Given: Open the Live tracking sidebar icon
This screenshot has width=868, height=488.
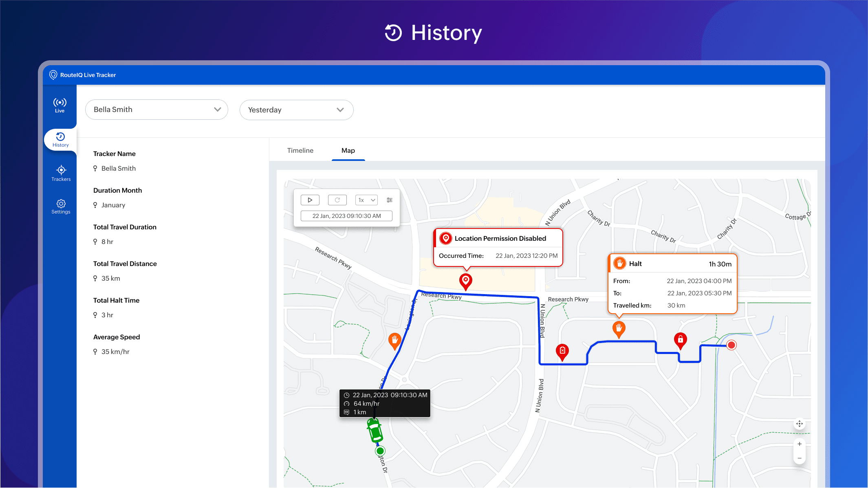Looking at the screenshot, I should pos(60,105).
